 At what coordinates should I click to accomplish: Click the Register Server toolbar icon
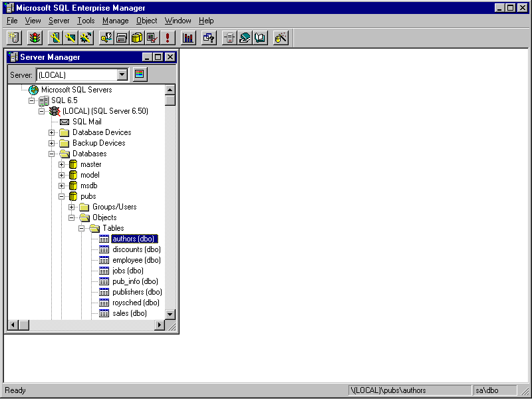(15, 38)
